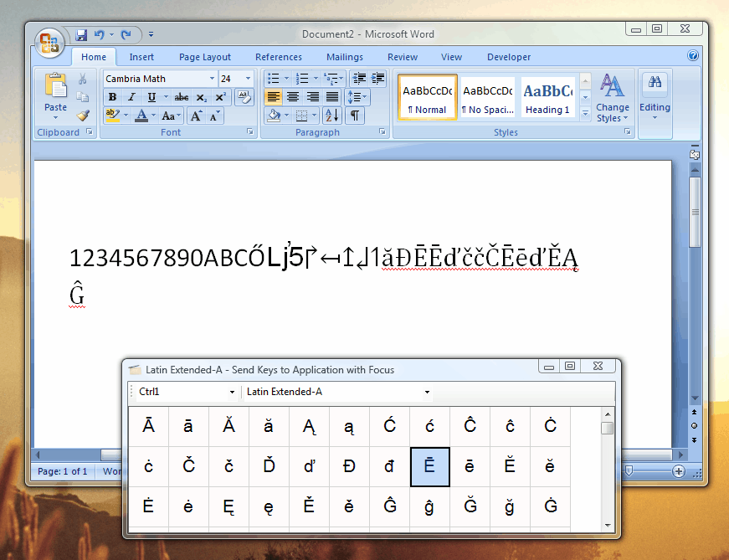Screen dimensions: 729x560
Task: Select the Heading 1 style thumbnail
Action: point(547,98)
